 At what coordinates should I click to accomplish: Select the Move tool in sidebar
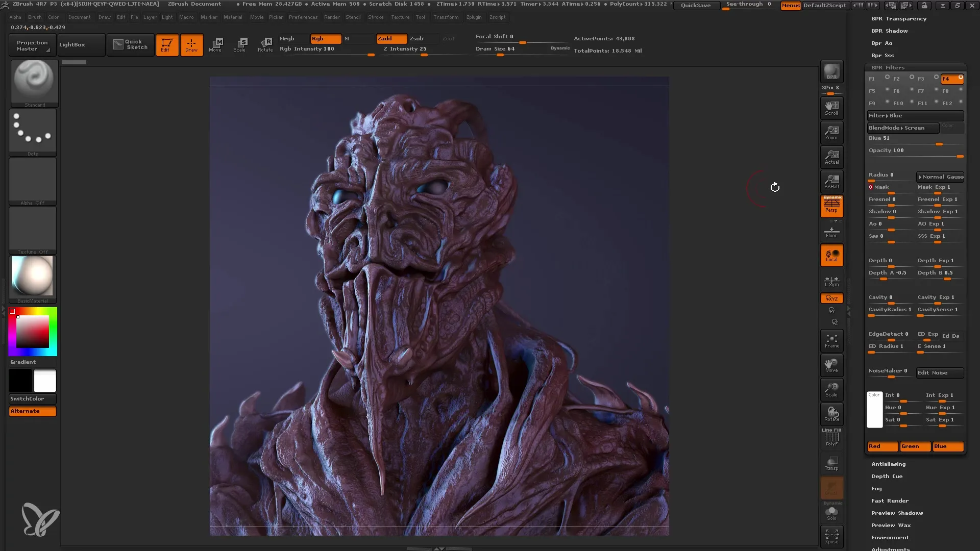[831, 365]
